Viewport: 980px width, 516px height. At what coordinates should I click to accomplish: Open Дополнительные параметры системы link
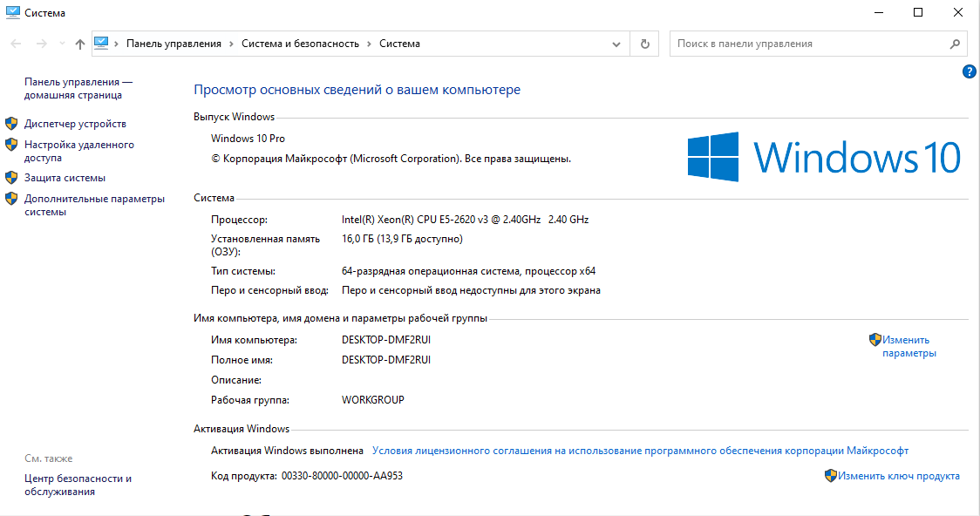[x=94, y=205]
